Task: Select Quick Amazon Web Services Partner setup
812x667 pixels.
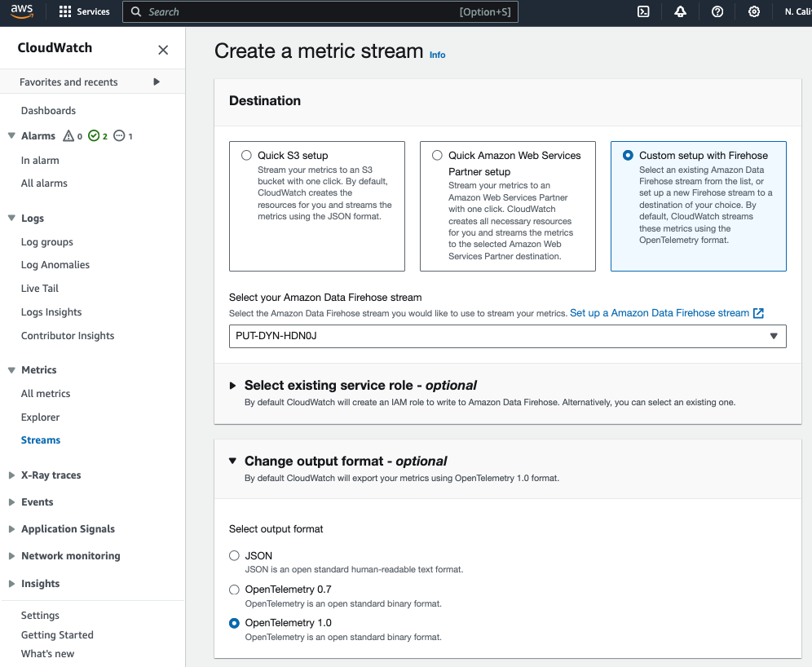Action: click(438, 156)
